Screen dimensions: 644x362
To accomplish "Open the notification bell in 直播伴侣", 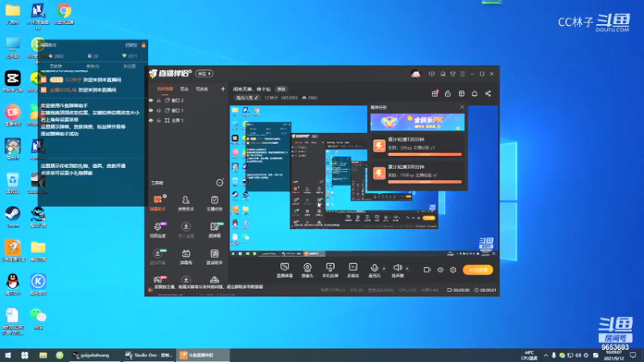I will point(474,93).
